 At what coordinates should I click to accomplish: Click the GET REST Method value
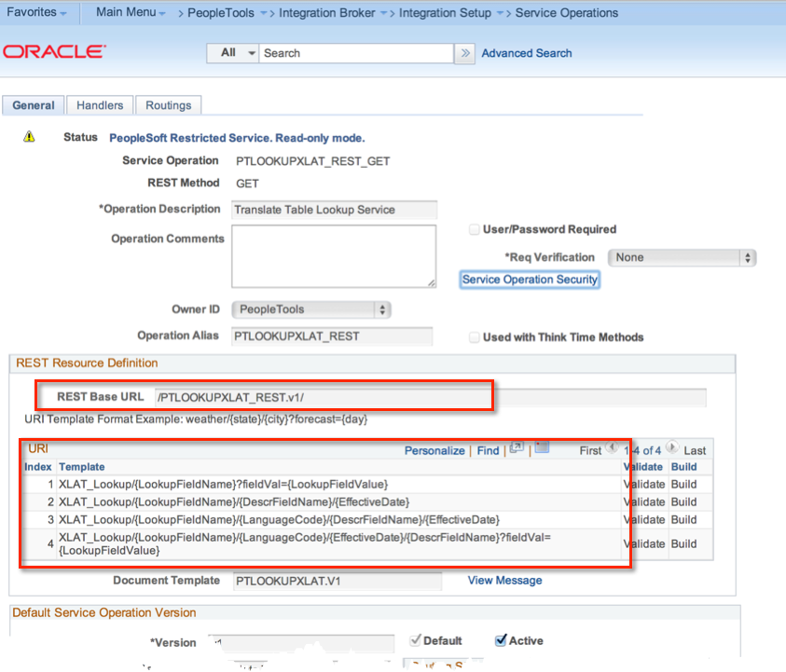247,184
